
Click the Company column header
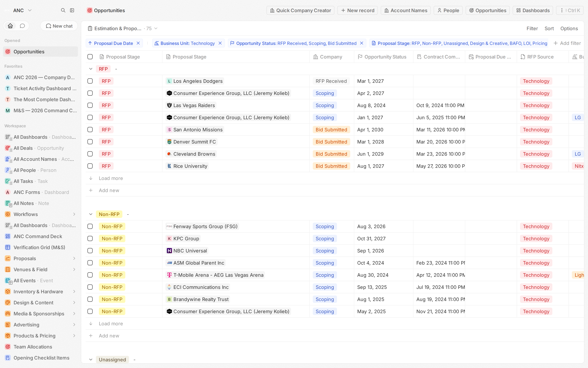click(332, 57)
